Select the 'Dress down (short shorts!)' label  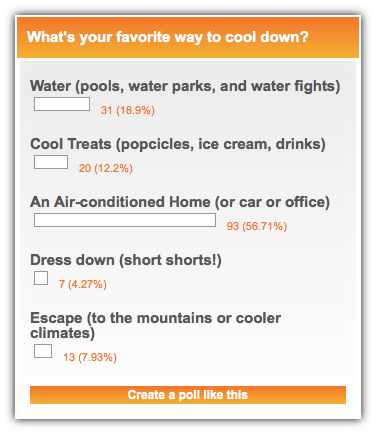pyautogui.click(x=126, y=260)
